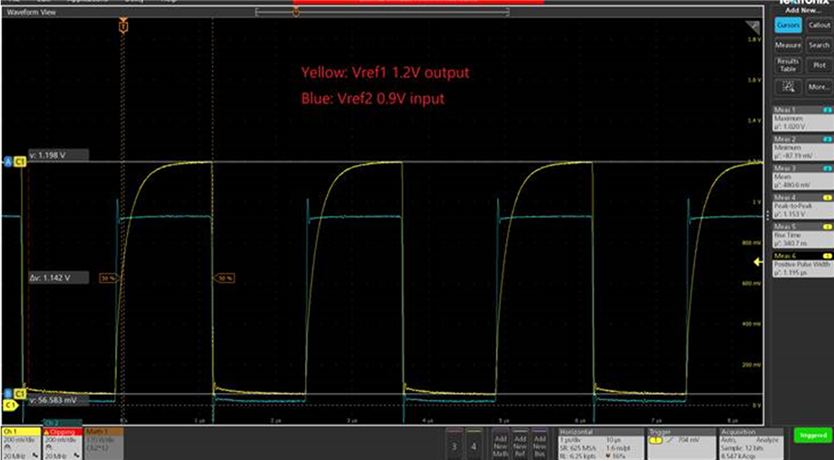This screenshot has height=460, width=834.
Task: Turn on channel 4 button
Action: tap(474, 443)
